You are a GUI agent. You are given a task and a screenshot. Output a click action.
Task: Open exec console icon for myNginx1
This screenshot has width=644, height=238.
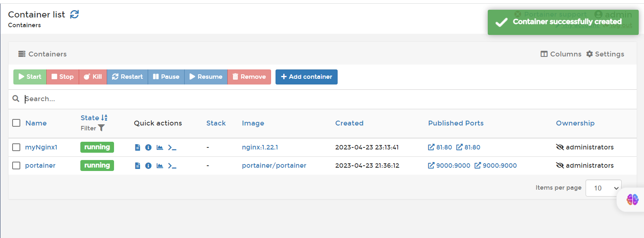pyautogui.click(x=172, y=147)
